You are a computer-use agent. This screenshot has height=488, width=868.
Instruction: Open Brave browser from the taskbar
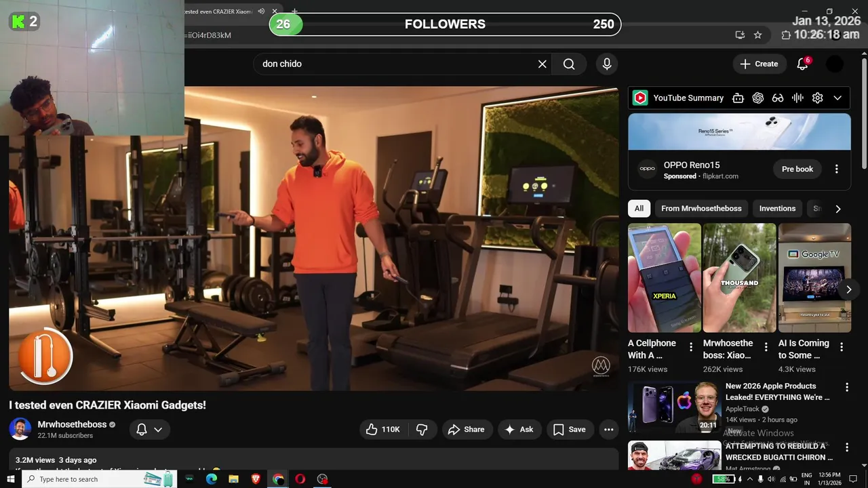256,479
